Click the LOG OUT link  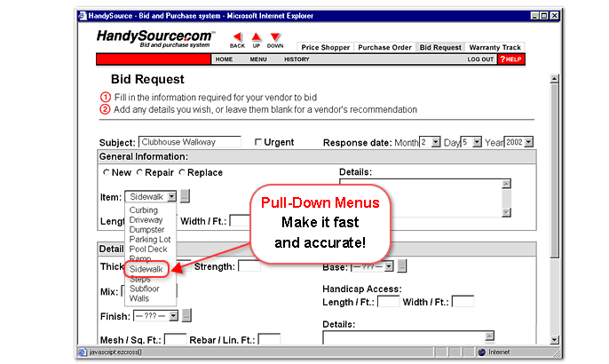pos(480,59)
